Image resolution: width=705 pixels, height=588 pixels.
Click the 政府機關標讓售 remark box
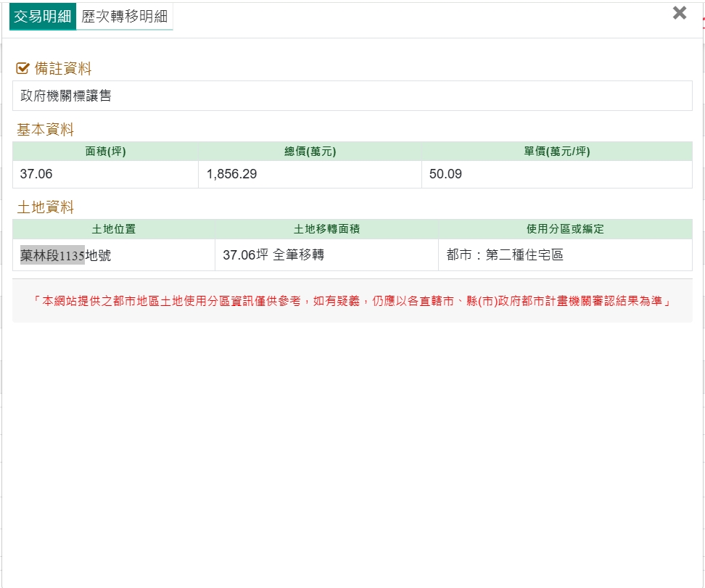[x=352, y=96]
